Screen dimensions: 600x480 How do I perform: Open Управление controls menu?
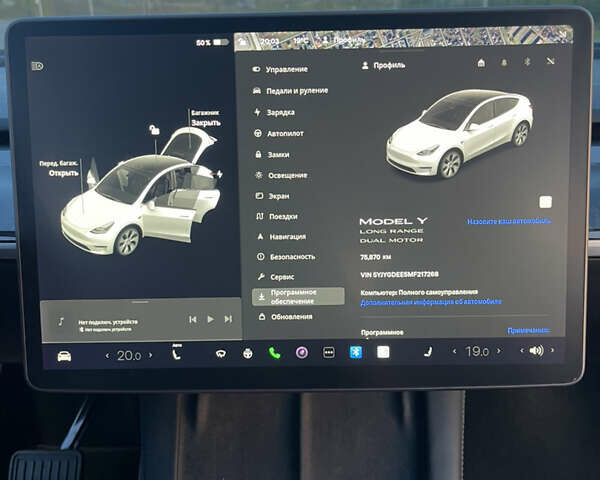click(x=280, y=69)
